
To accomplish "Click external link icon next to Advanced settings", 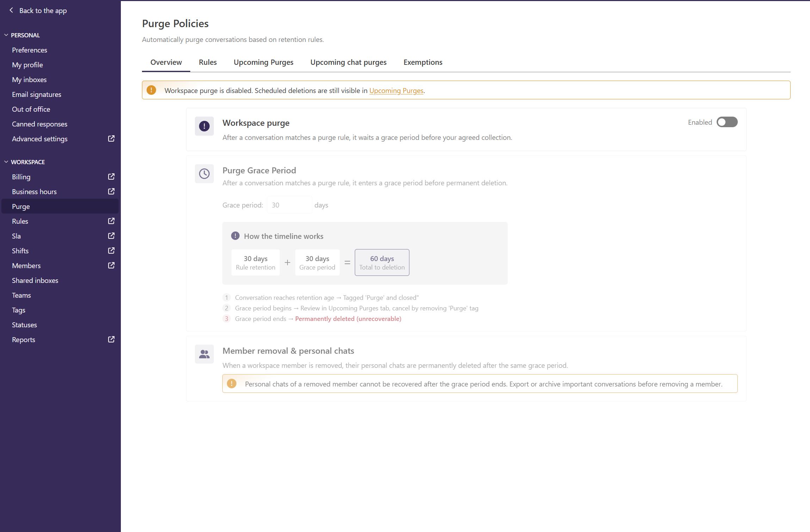I will click(x=111, y=138).
